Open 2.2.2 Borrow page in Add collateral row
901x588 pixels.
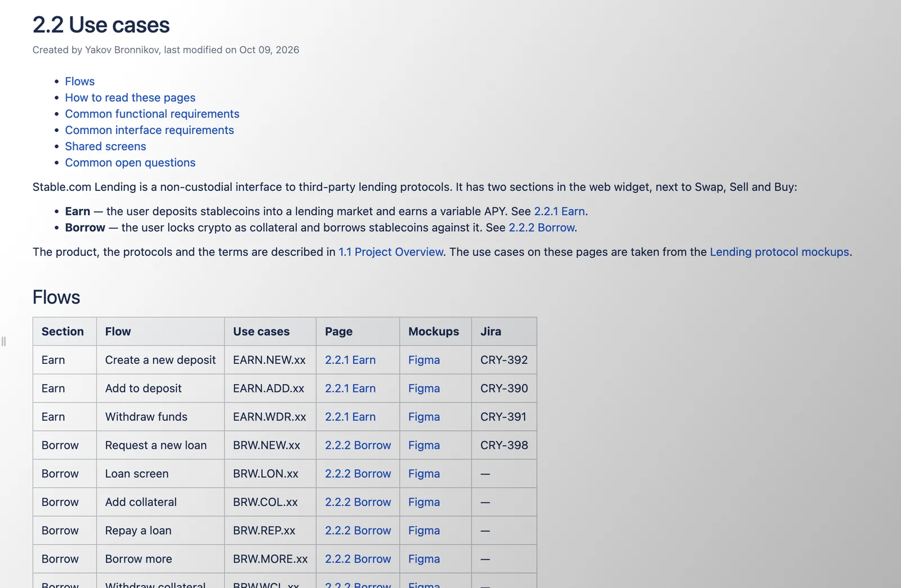[x=358, y=502]
